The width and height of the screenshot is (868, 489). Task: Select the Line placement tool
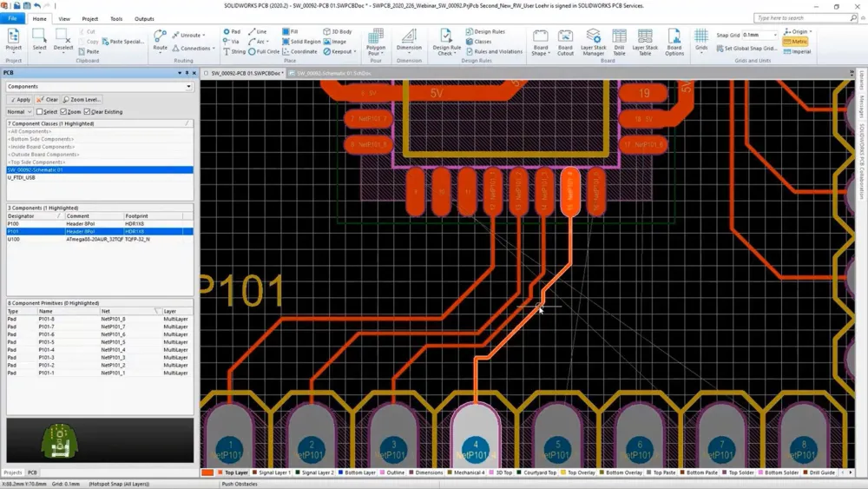(258, 31)
